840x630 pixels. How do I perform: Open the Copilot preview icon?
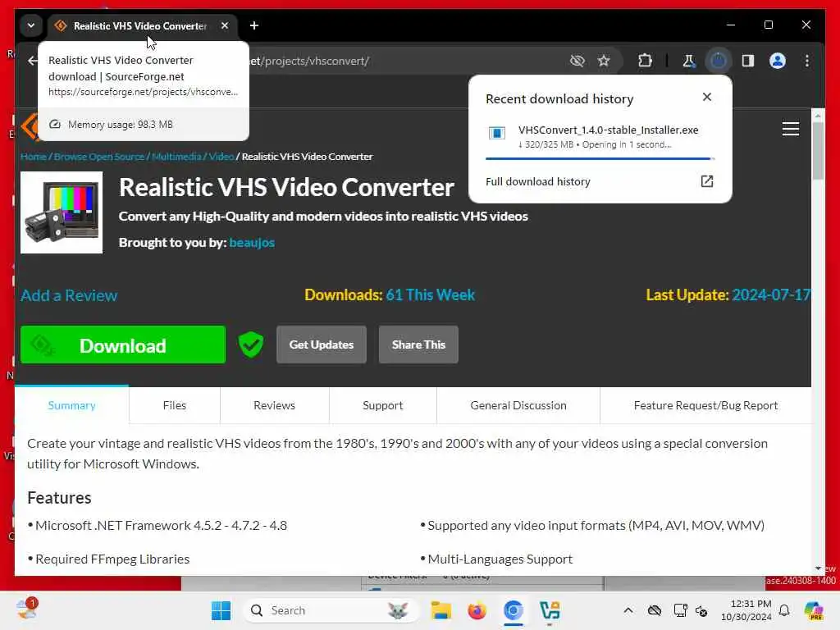click(x=813, y=610)
